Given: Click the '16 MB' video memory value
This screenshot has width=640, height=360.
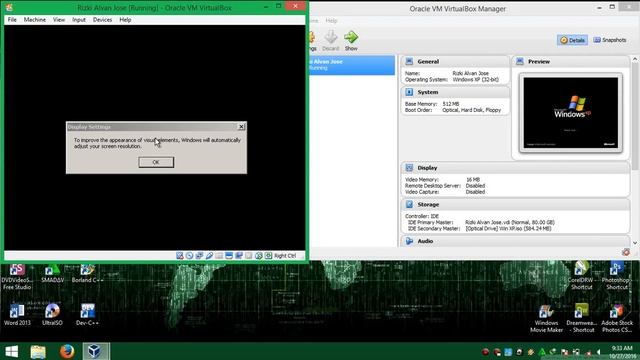Looking at the screenshot, I should [473, 180].
